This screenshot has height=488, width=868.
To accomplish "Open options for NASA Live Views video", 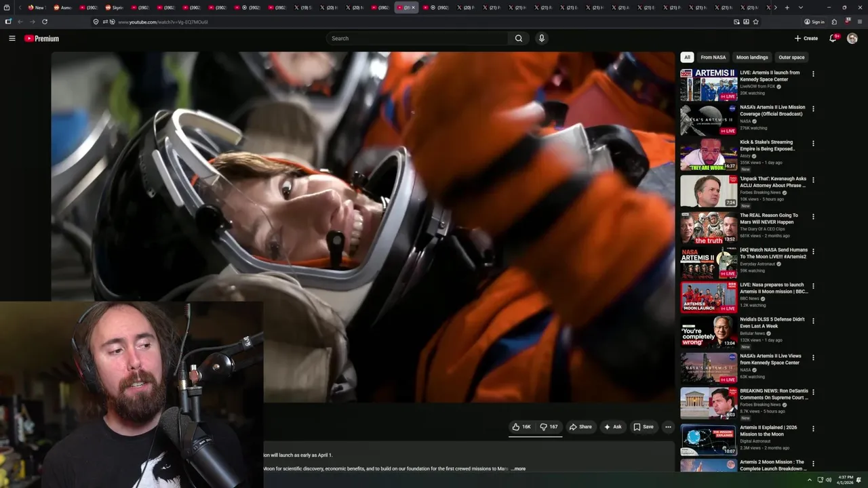I will tap(813, 357).
